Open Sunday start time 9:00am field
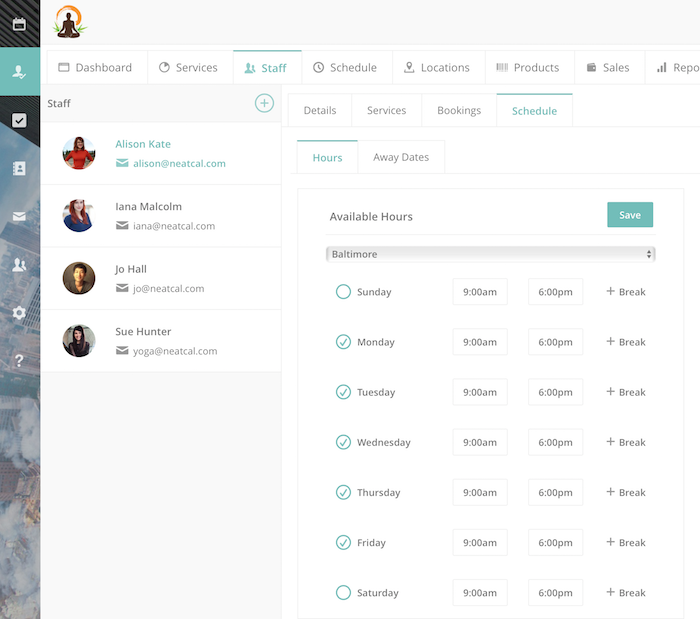The image size is (700, 619). click(480, 292)
